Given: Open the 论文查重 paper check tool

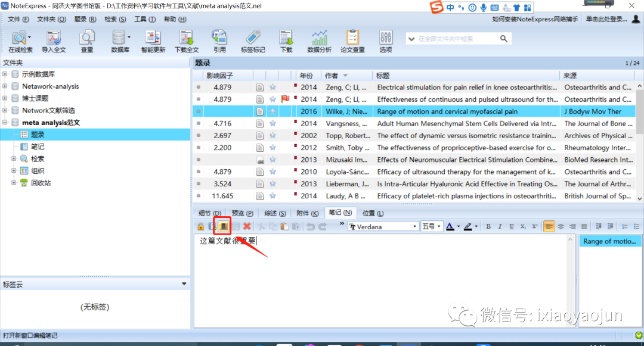Looking at the screenshot, I should [352, 42].
